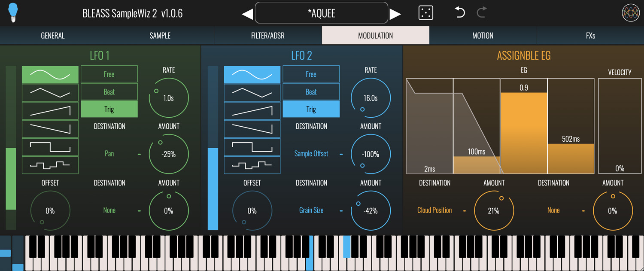Select LFO 1 triangle waveform
Screen dimensions: 644x271
point(50,93)
